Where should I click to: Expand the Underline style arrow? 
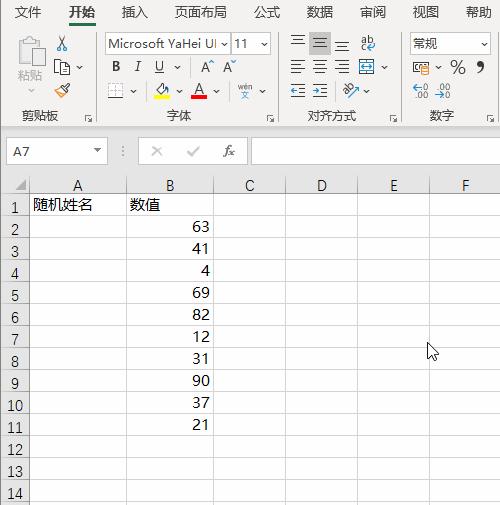[x=177, y=67]
